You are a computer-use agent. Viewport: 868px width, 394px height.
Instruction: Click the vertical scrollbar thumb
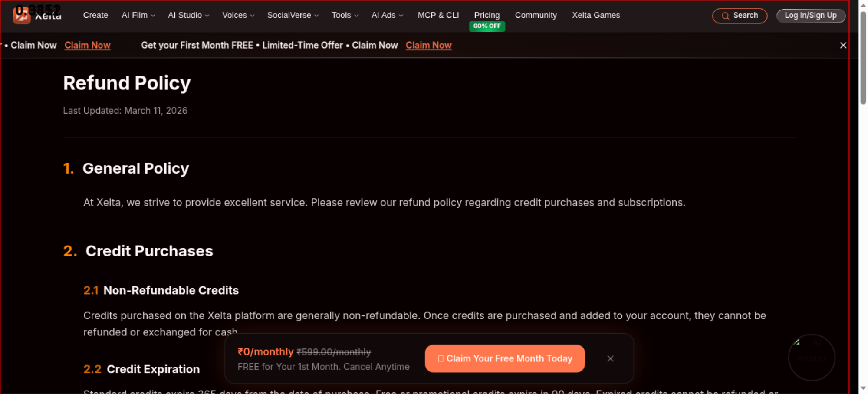(x=863, y=57)
